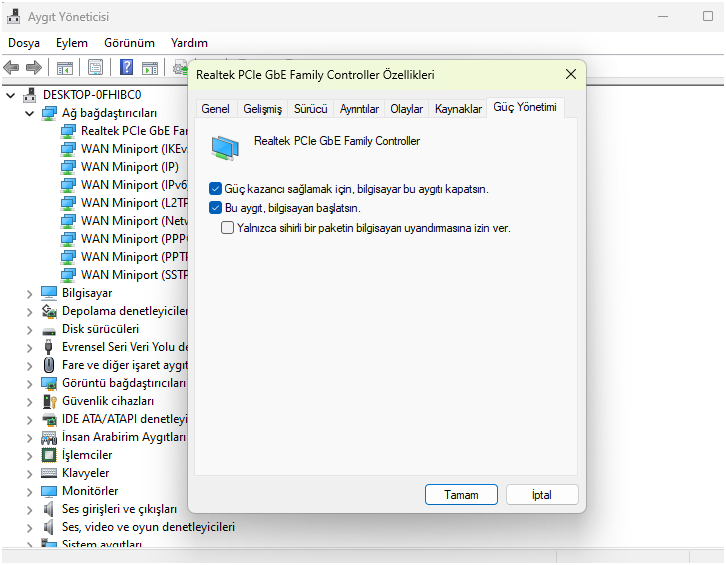This screenshot has width=726, height=565.
Task: Click the İnsan Arabirim Aygıtları icon
Action: [x=49, y=437]
